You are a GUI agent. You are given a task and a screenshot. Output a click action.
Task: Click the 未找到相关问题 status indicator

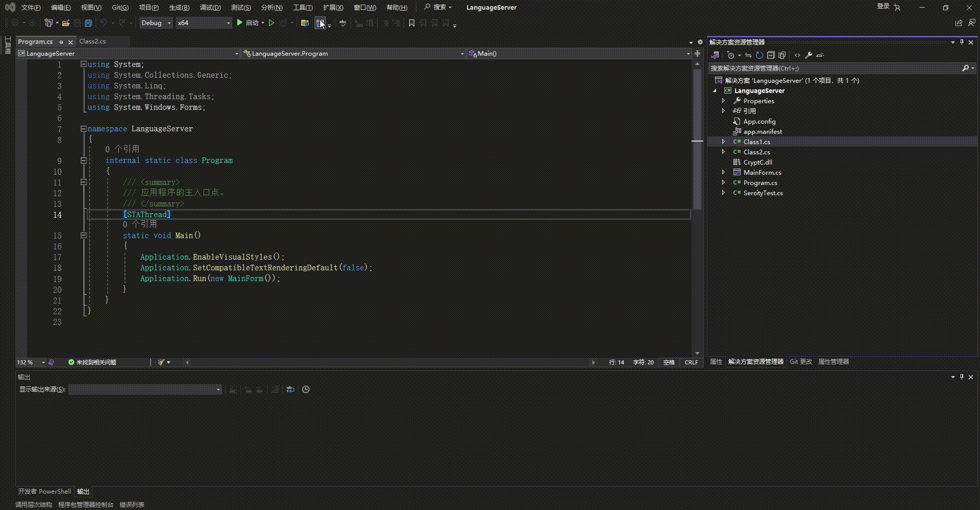coord(92,362)
